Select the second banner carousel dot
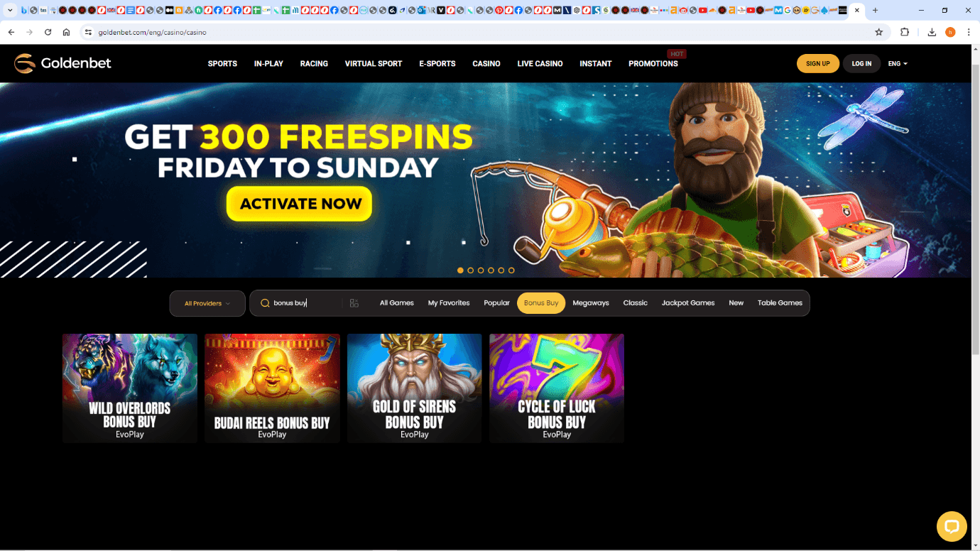Image resolution: width=980 pixels, height=551 pixels. pos(470,271)
